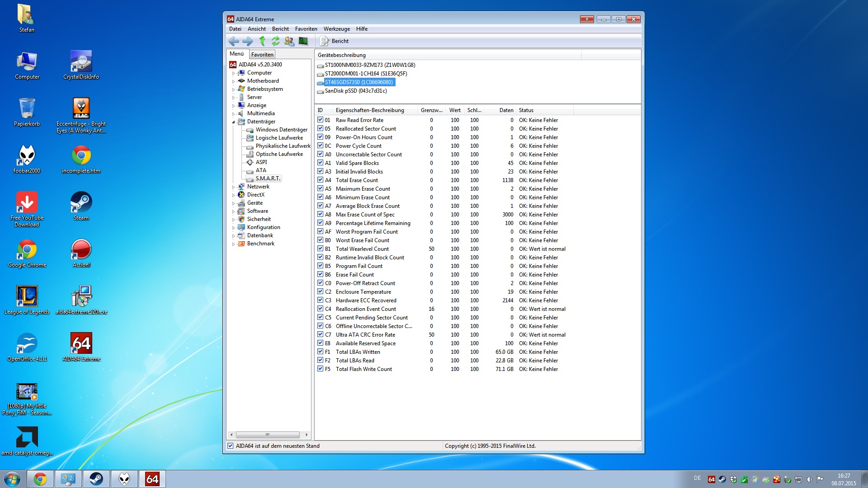This screenshot has width=868, height=488.
Task: Toggle checkbox for Power-On Hours Count
Action: point(320,137)
